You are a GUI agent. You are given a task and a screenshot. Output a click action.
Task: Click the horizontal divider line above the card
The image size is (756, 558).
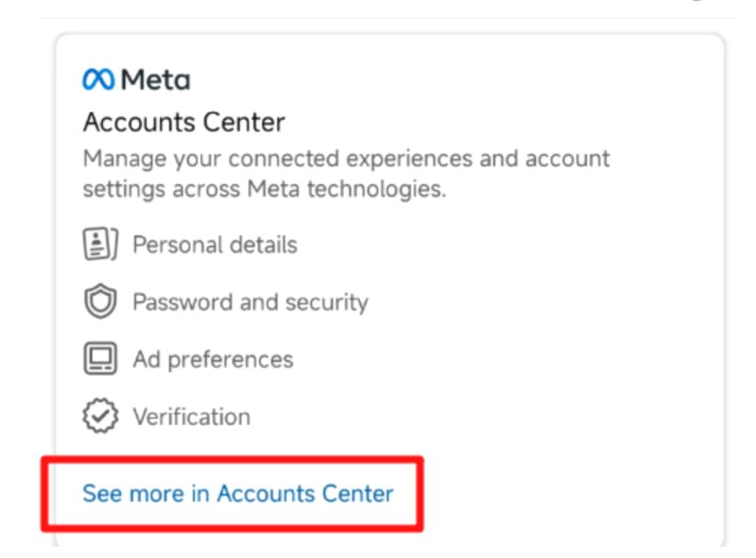pyautogui.click(x=378, y=18)
